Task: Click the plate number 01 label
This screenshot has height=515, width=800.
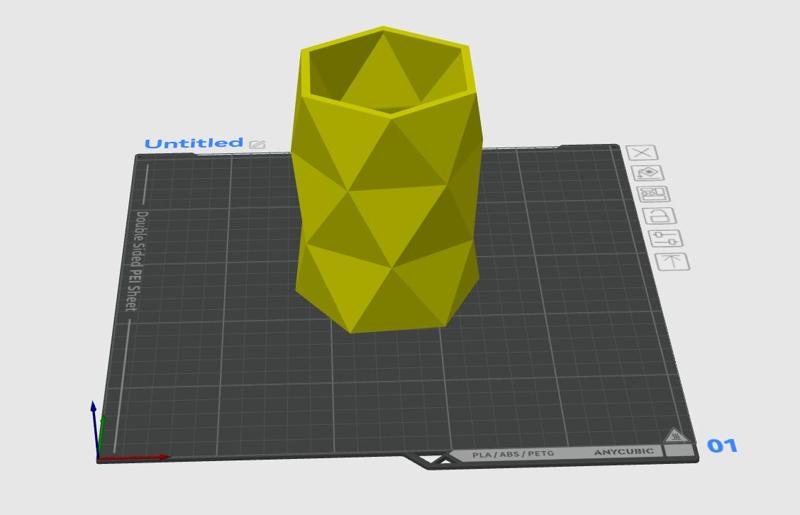Action: pyautogui.click(x=722, y=446)
